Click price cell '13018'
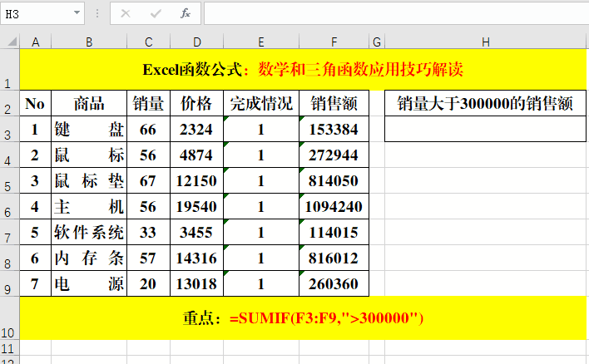This screenshot has height=364, width=589. (197, 283)
